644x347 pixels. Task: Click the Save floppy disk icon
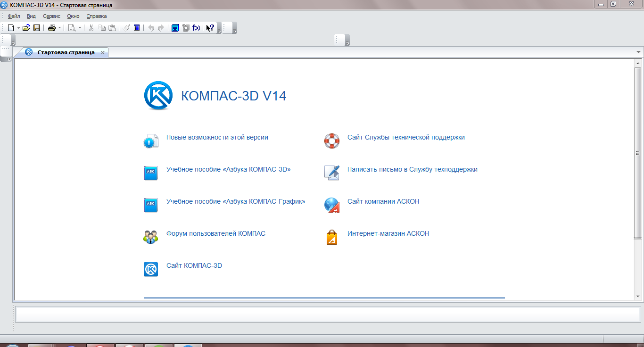(36, 28)
